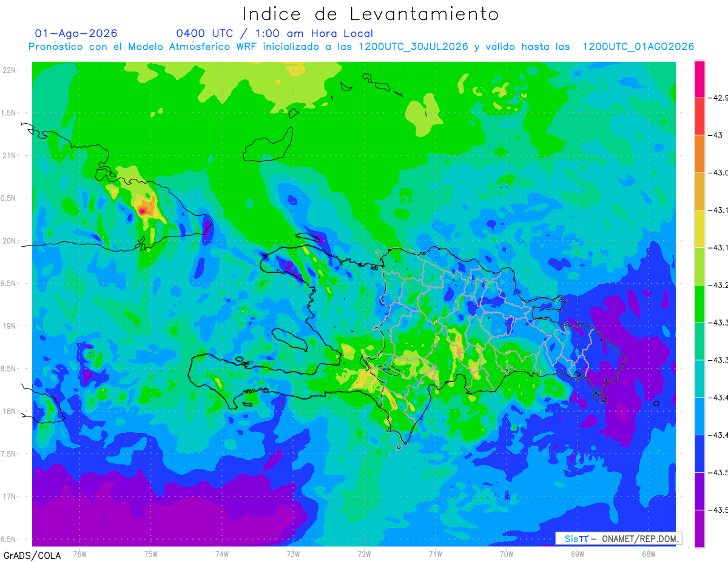Select the yellow swatch in the color bar
Viewport: 728px width, 562px height.
click(x=699, y=229)
